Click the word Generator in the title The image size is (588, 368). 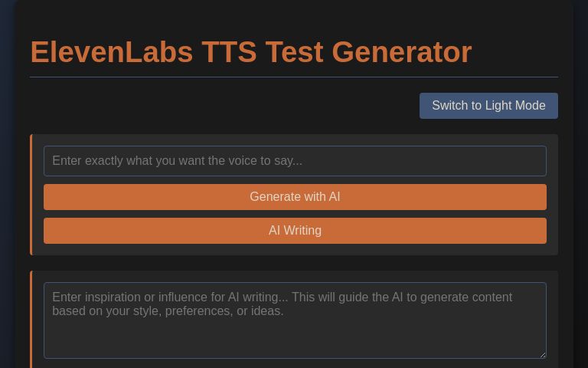click(402, 52)
